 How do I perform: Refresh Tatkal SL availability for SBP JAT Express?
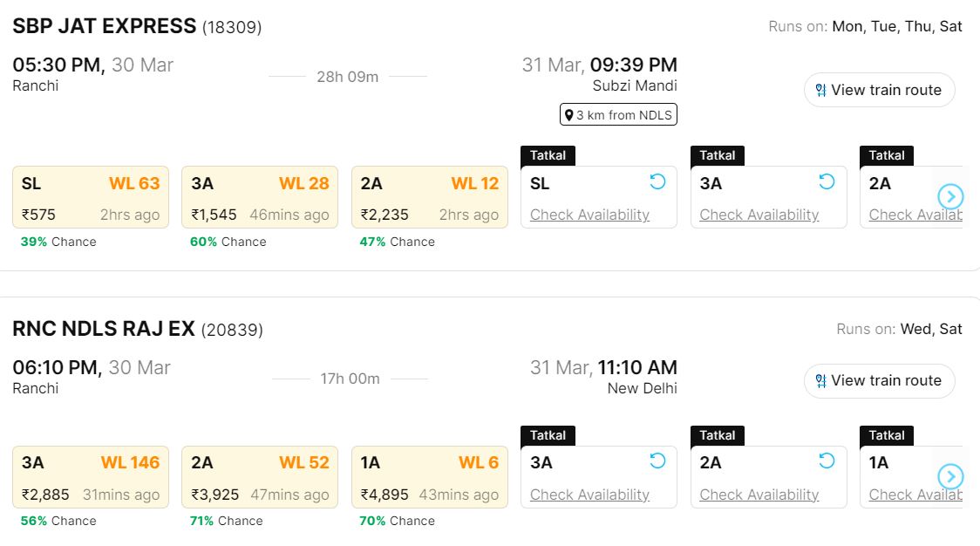click(657, 181)
